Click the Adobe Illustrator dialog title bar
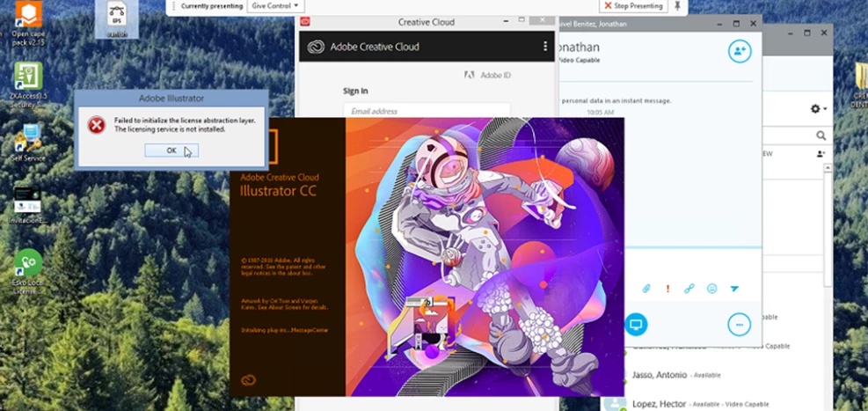The width and height of the screenshot is (868, 411). [171, 98]
